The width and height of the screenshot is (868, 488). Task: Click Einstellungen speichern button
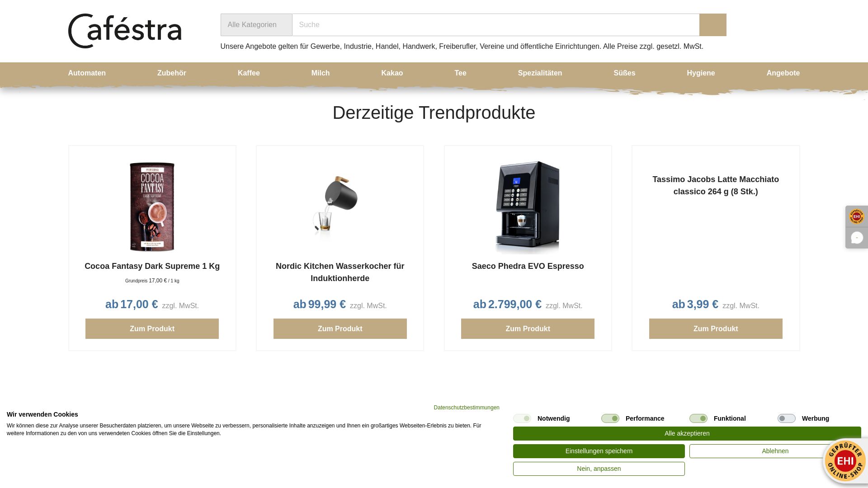[599, 451]
